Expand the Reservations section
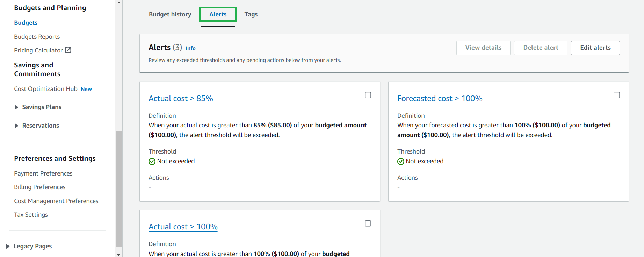644x257 pixels. click(16, 126)
